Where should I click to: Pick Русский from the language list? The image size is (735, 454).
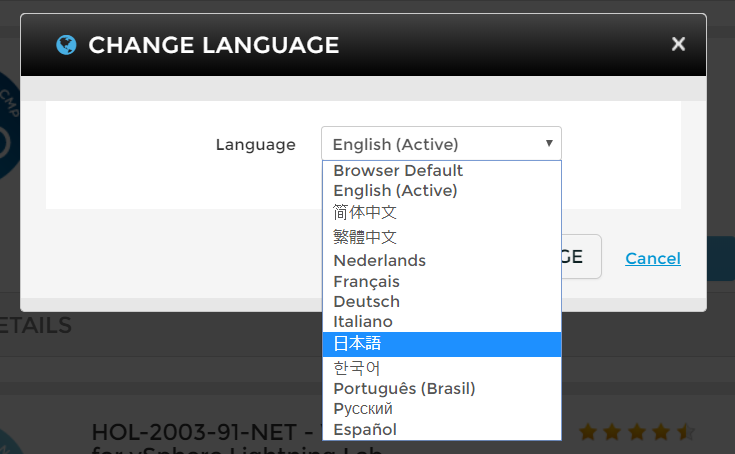pyautogui.click(x=442, y=409)
